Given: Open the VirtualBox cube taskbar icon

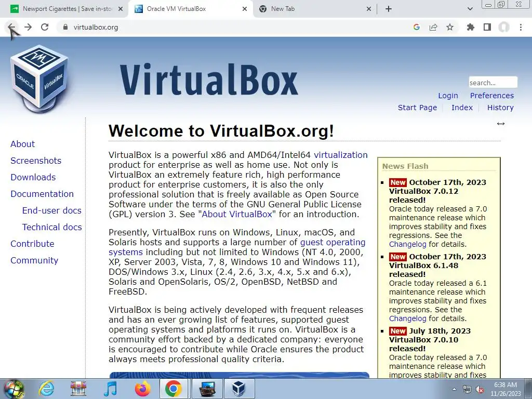Looking at the screenshot, I should 239,389.
